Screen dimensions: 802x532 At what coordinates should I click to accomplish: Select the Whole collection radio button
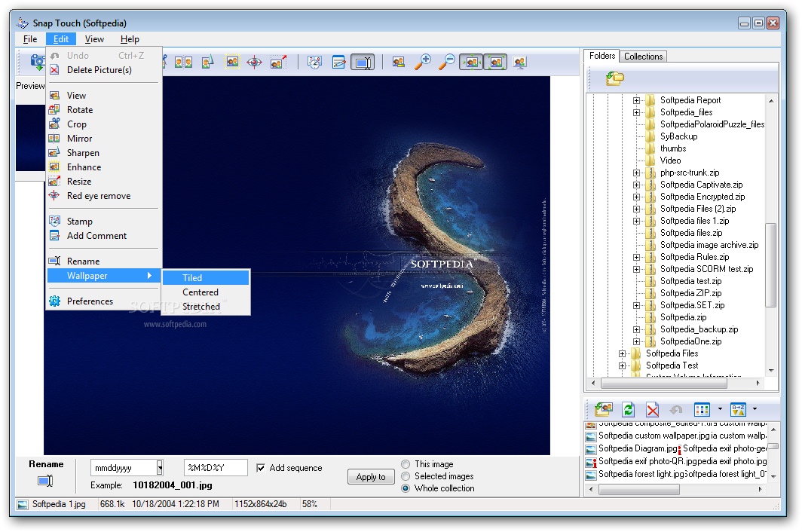[406, 488]
